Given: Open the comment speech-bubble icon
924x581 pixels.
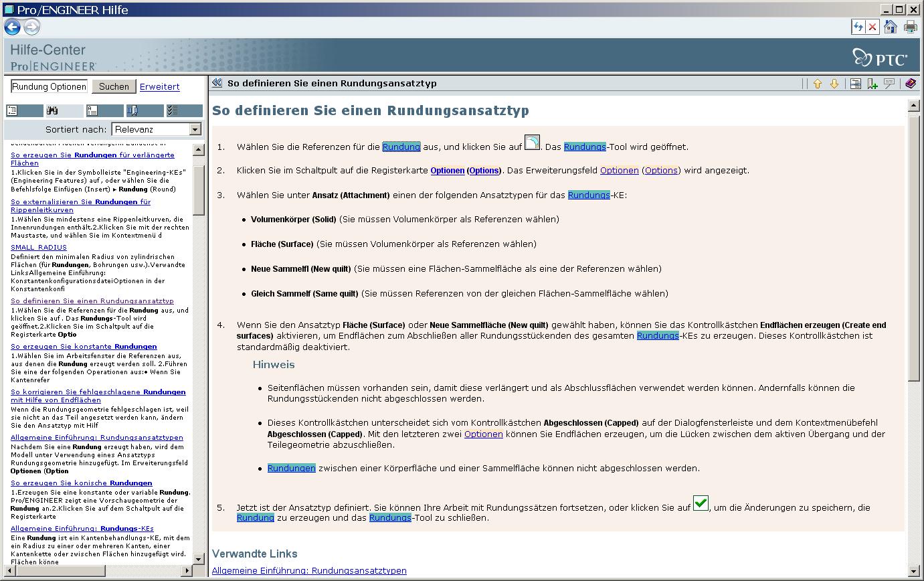Looking at the screenshot, I should click(x=889, y=84).
